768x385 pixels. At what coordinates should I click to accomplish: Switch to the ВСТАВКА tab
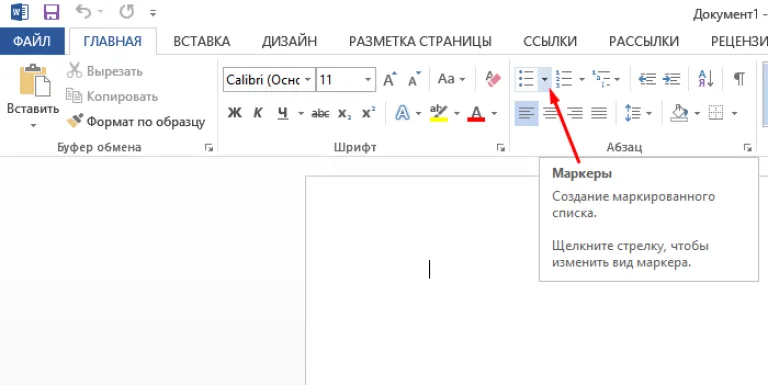(202, 42)
